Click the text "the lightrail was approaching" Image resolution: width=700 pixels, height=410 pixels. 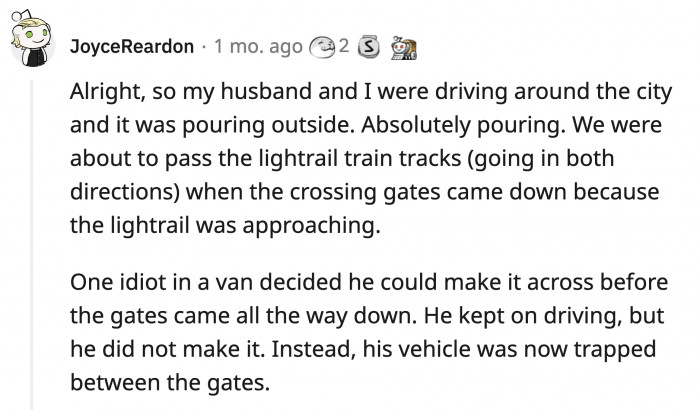coord(225,226)
